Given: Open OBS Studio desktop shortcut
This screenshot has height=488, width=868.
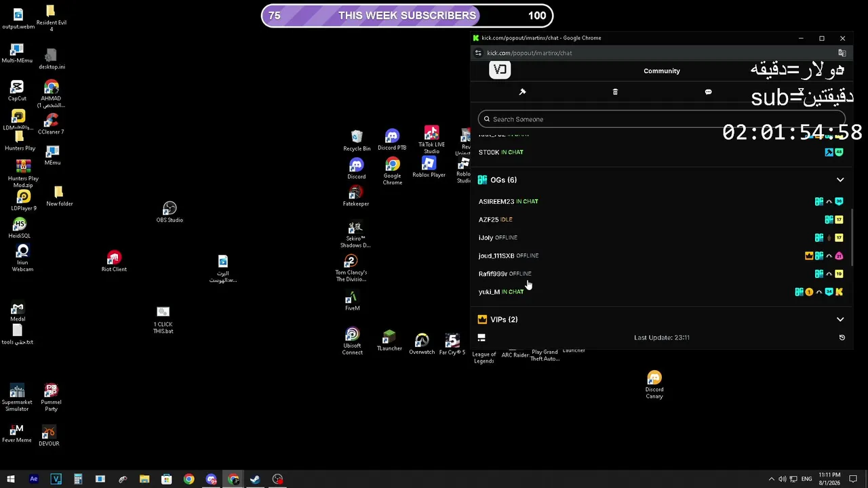Looking at the screenshot, I should (170, 212).
